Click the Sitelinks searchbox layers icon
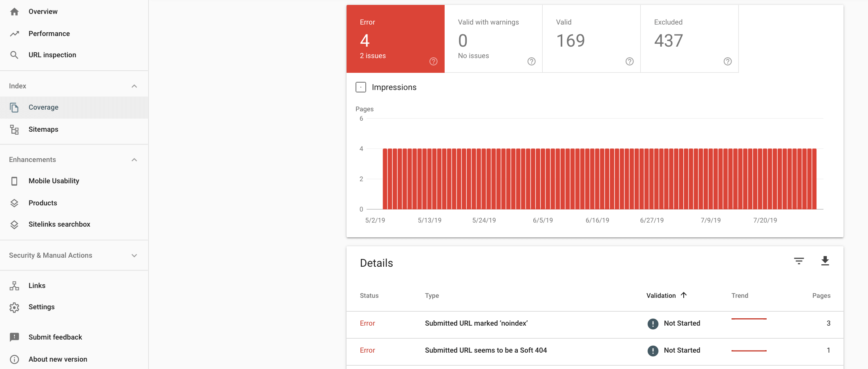The width and height of the screenshot is (868, 369). click(x=14, y=225)
